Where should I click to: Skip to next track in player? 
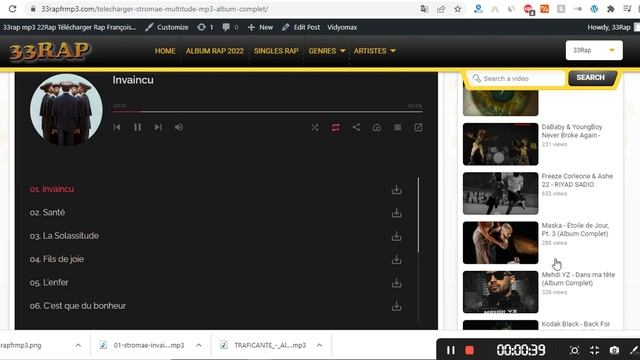pyautogui.click(x=158, y=127)
